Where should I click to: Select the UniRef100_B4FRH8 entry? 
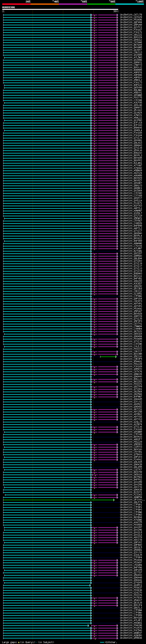(131, 226)
